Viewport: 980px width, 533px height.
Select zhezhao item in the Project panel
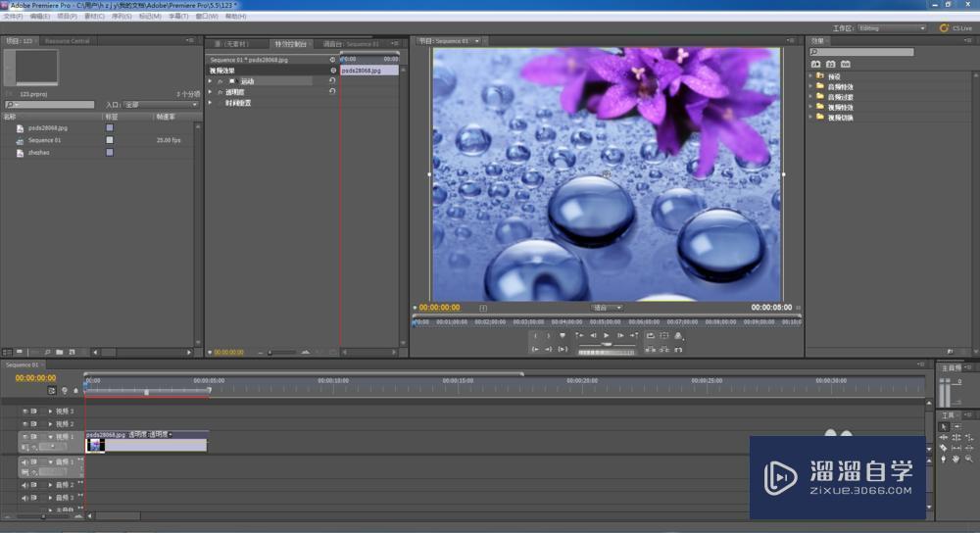coord(39,153)
